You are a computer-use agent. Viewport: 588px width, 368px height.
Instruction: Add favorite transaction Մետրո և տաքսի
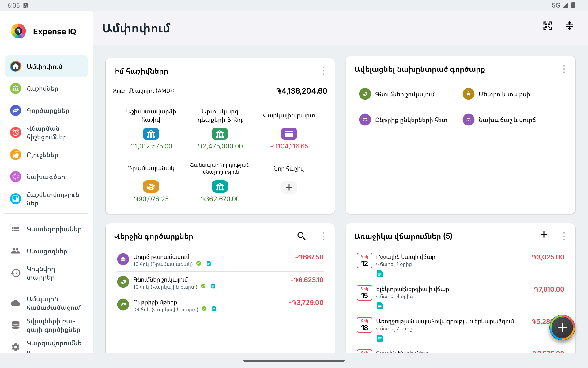click(x=496, y=94)
